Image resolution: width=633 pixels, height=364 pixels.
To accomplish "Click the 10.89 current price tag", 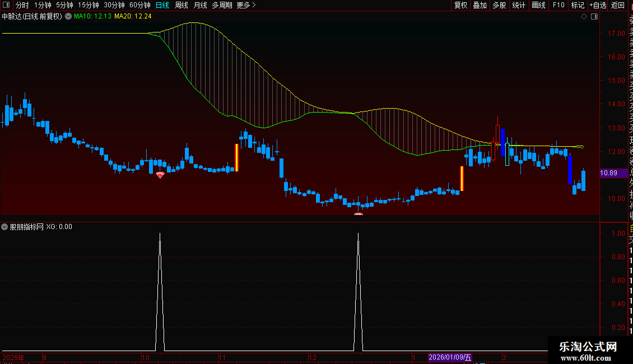I will pos(613,173).
